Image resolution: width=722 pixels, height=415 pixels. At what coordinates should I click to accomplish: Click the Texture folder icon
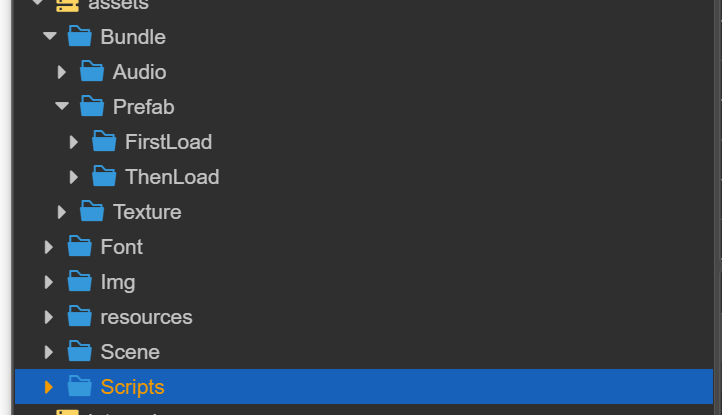click(92, 212)
